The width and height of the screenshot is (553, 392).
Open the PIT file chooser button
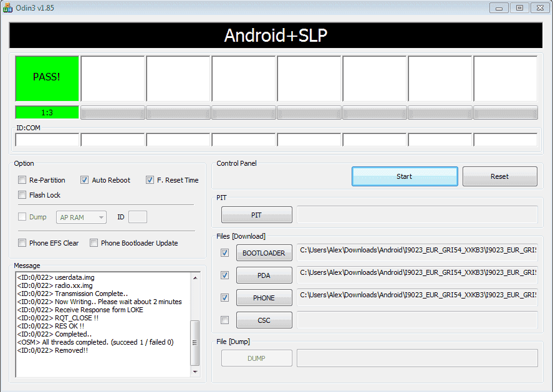pyautogui.click(x=257, y=214)
